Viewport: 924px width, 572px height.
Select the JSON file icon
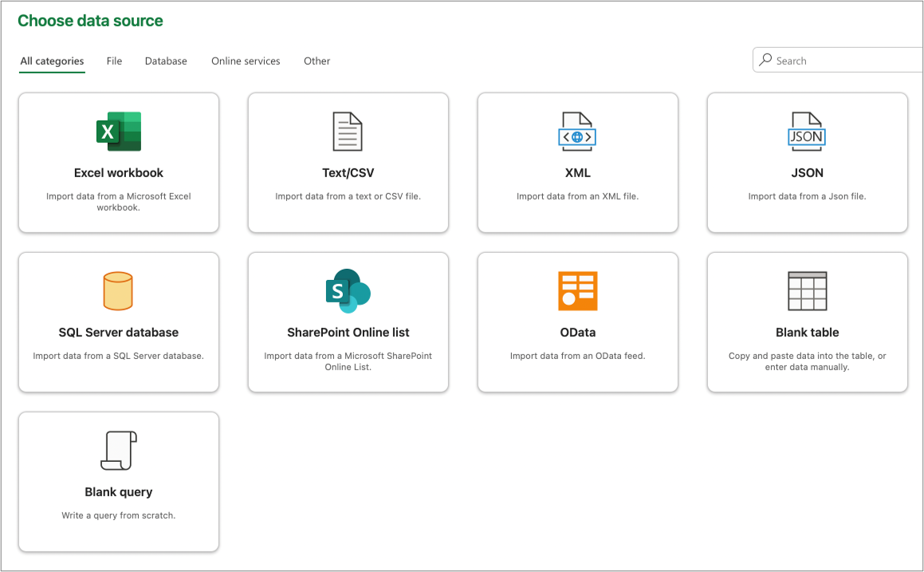click(x=807, y=131)
